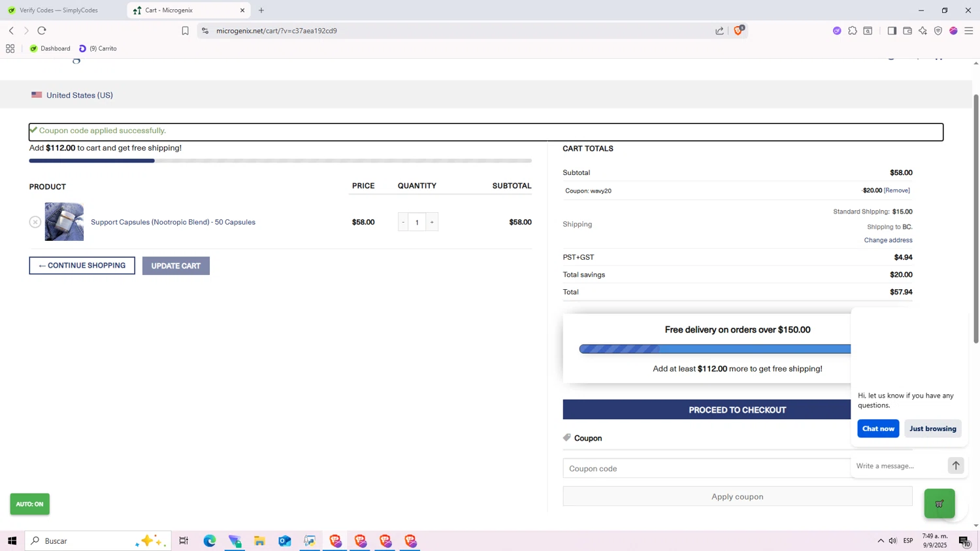Remove Support Capsules from cart
Viewport: 980px width, 551px height.
pos(35,223)
